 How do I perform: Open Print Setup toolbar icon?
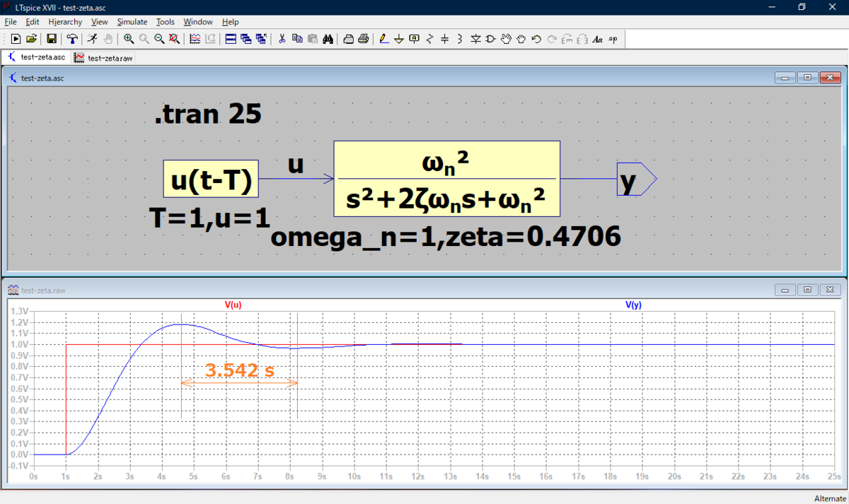(348, 39)
